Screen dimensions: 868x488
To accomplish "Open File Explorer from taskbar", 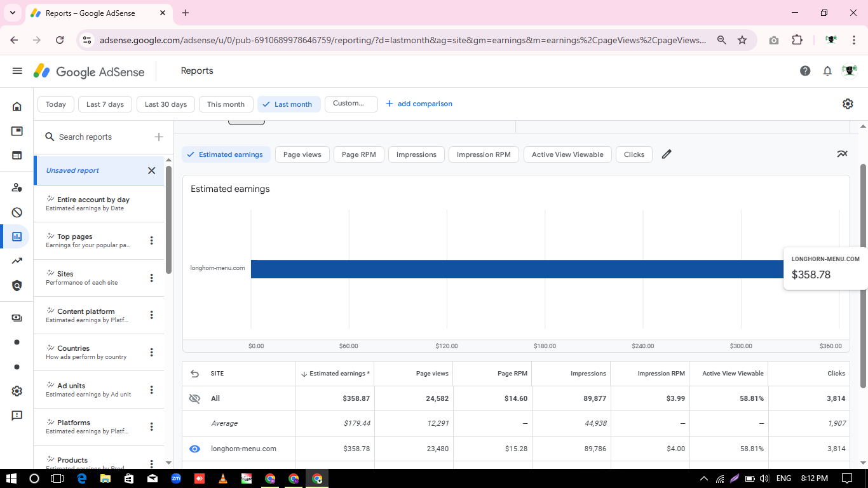I will (x=105, y=478).
